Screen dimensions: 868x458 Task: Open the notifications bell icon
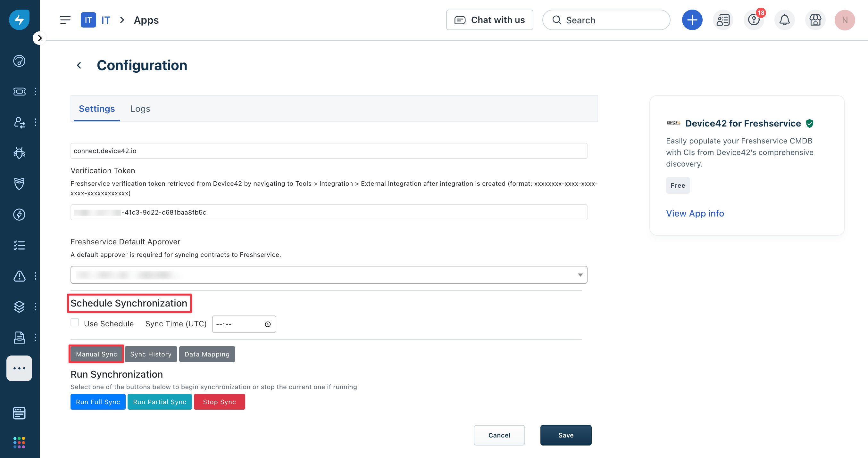tap(784, 20)
